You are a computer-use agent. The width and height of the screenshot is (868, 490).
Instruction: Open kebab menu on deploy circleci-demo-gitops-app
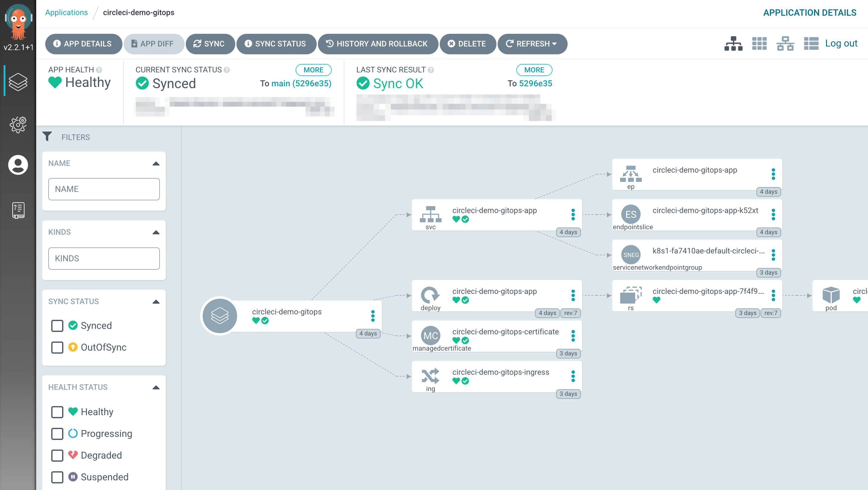pos(573,295)
